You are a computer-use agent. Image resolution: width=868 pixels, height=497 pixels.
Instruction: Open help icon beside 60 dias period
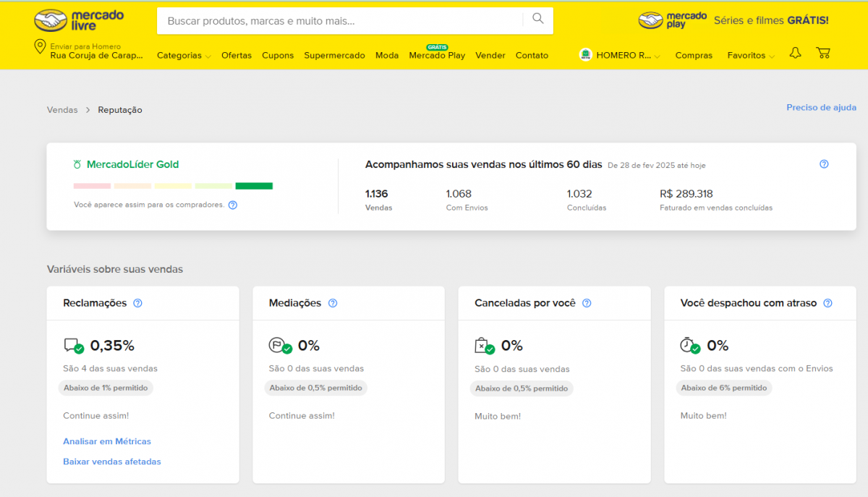click(824, 164)
